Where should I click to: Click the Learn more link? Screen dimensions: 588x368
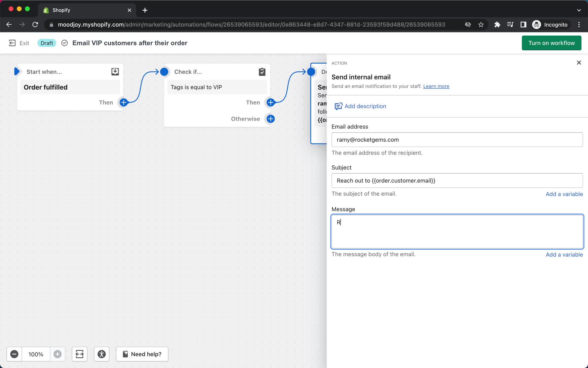(x=436, y=86)
